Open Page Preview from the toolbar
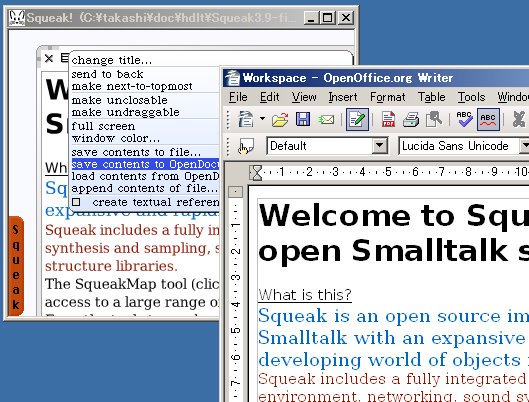 click(434, 119)
